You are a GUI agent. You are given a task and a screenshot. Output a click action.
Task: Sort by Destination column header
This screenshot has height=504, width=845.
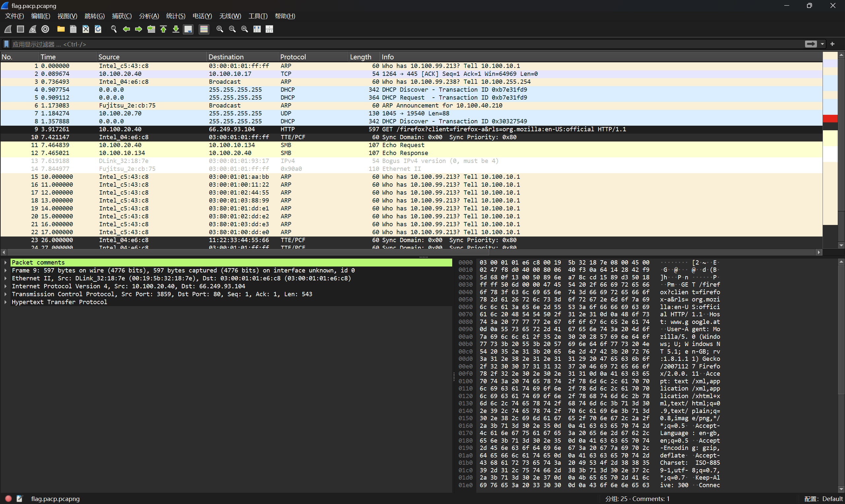(x=243, y=57)
